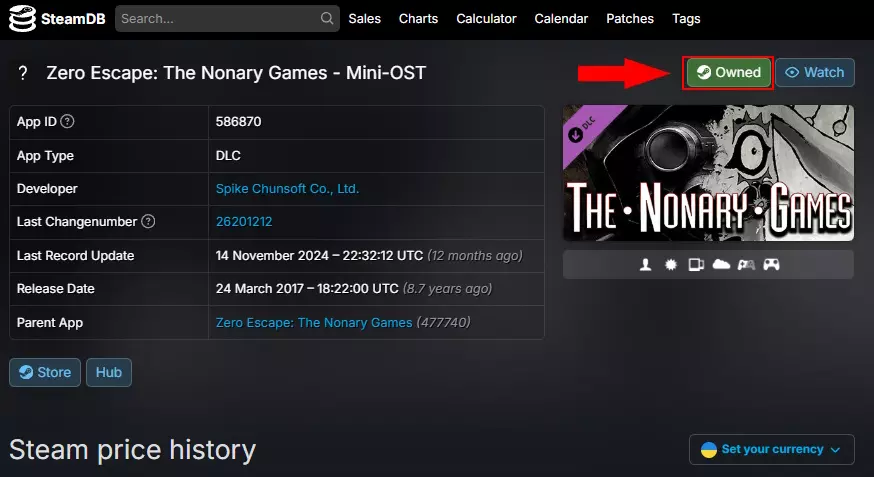Follow the Zero Escape parent app link
874x477 pixels.
(x=314, y=322)
